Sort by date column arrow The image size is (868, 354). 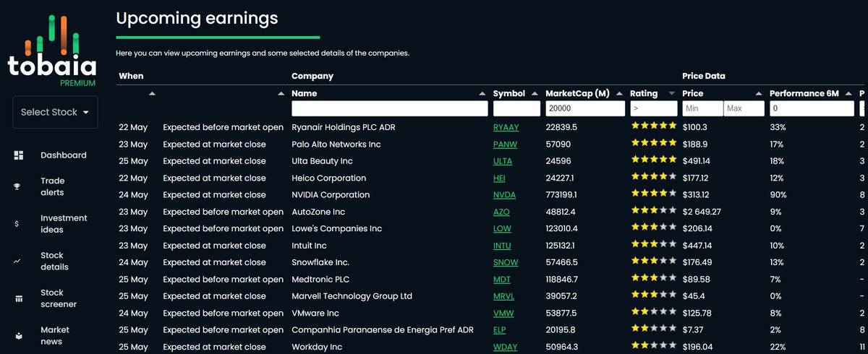click(x=152, y=94)
